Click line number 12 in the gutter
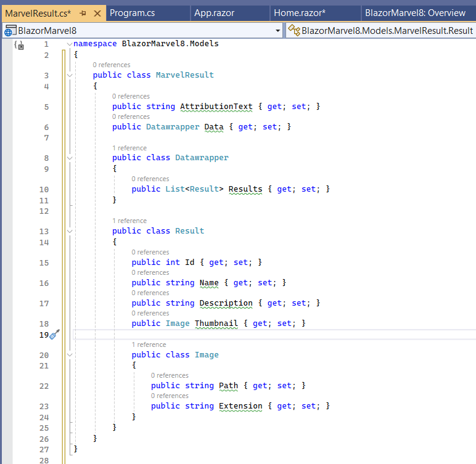Viewport: 476px width, 464px height. point(44,211)
